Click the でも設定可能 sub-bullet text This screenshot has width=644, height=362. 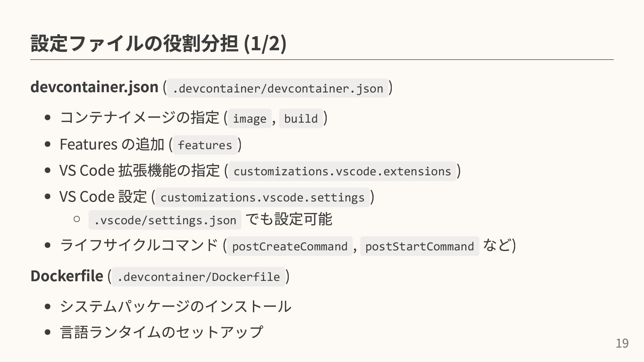pyautogui.click(x=289, y=220)
